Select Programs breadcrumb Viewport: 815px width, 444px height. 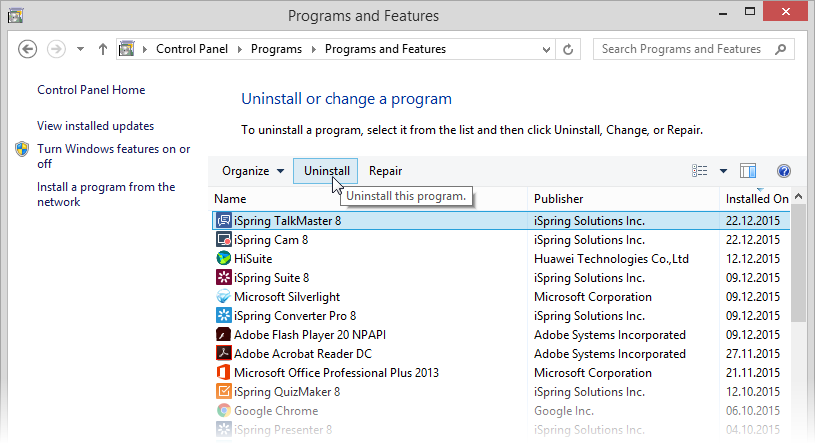(276, 49)
